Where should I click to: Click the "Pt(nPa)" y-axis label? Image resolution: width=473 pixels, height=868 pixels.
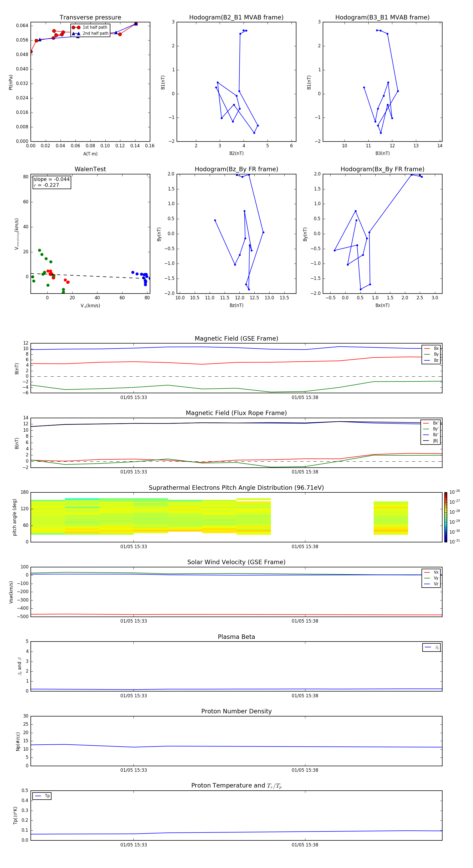[x=11, y=82]
